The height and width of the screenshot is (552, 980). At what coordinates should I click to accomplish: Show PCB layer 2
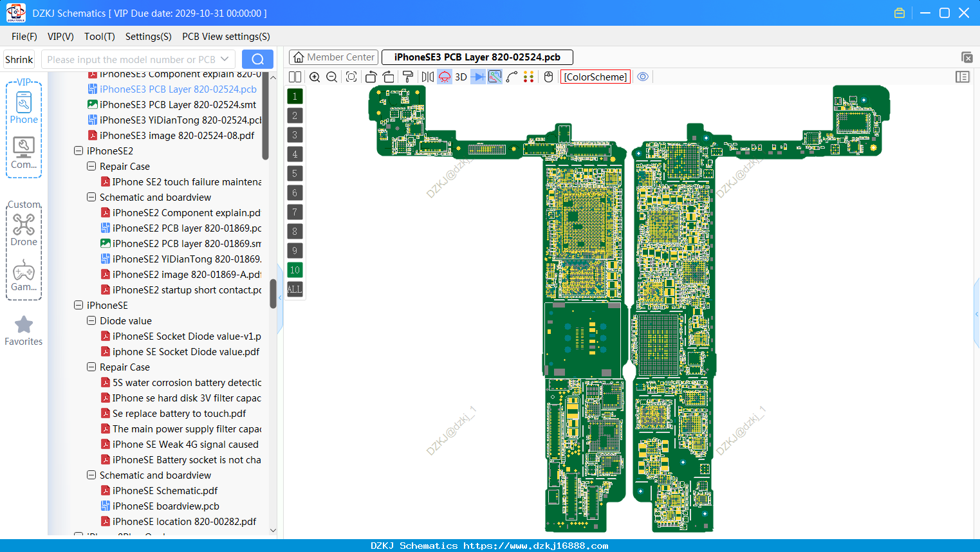click(295, 116)
